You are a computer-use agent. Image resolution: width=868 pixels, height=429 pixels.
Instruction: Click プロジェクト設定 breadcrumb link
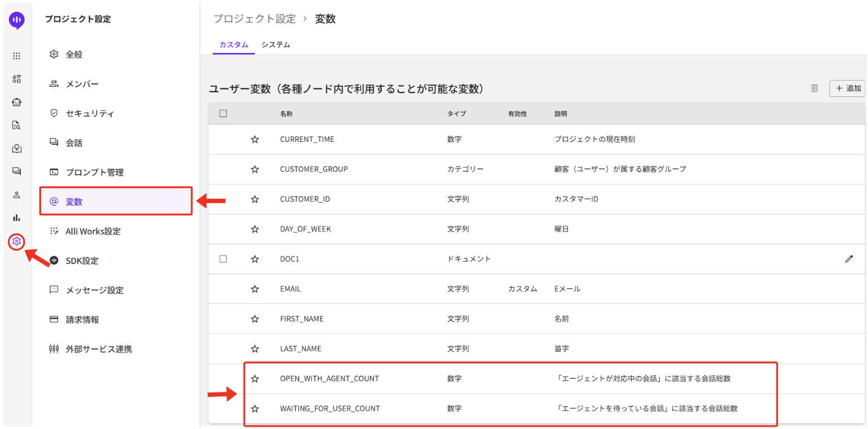pyautogui.click(x=254, y=19)
